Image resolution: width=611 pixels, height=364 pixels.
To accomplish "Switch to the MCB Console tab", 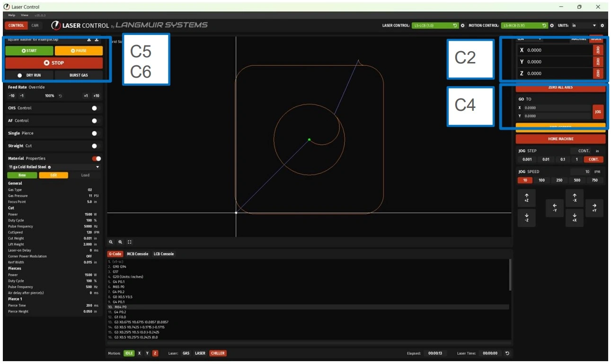I will pos(137,254).
